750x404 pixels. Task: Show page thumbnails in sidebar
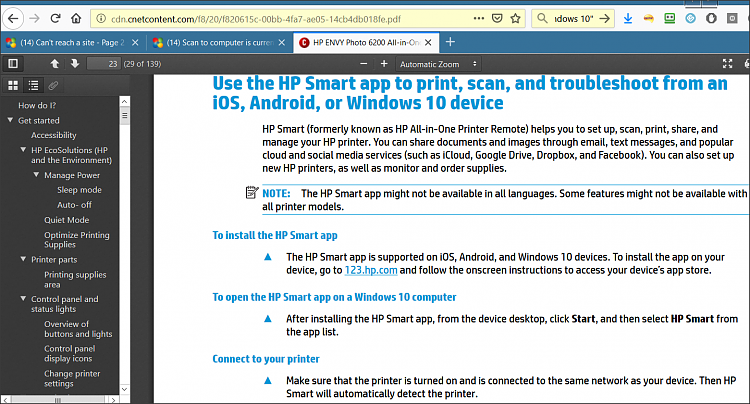click(13, 86)
